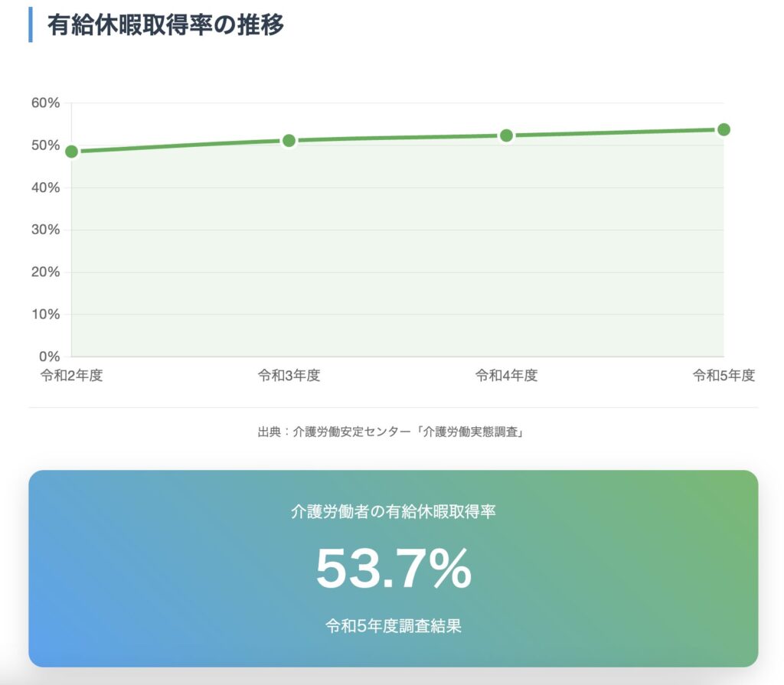This screenshot has height=685, width=784.
Task: Click the 令和2年度 data point on chart
Action: 72,152
